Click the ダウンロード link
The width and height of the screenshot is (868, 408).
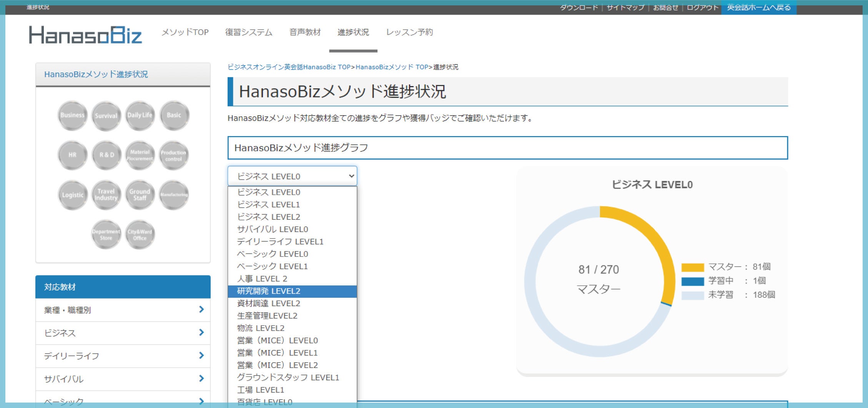pos(579,7)
